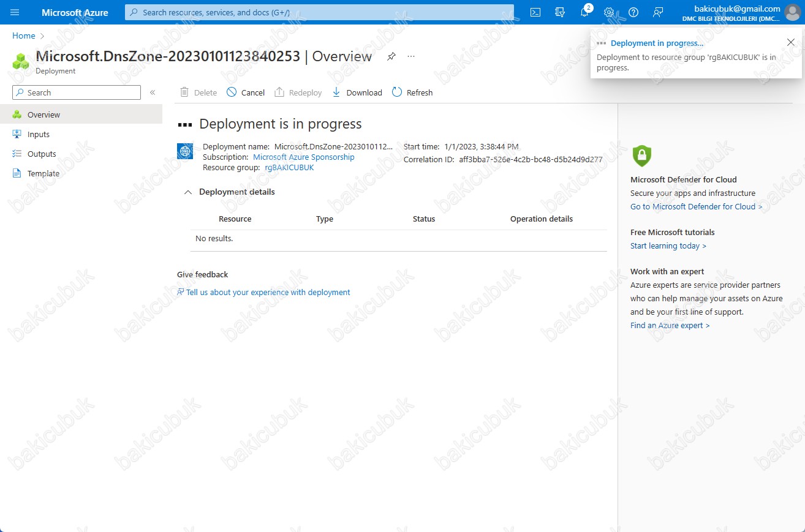Click the Cancel circle icon
805x532 pixels.
(x=232, y=92)
